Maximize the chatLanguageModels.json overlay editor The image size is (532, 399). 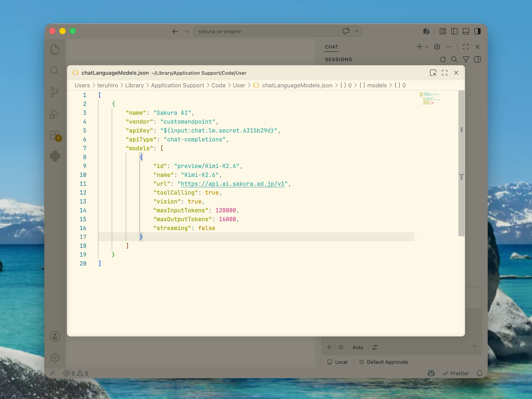[x=445, y=73]
